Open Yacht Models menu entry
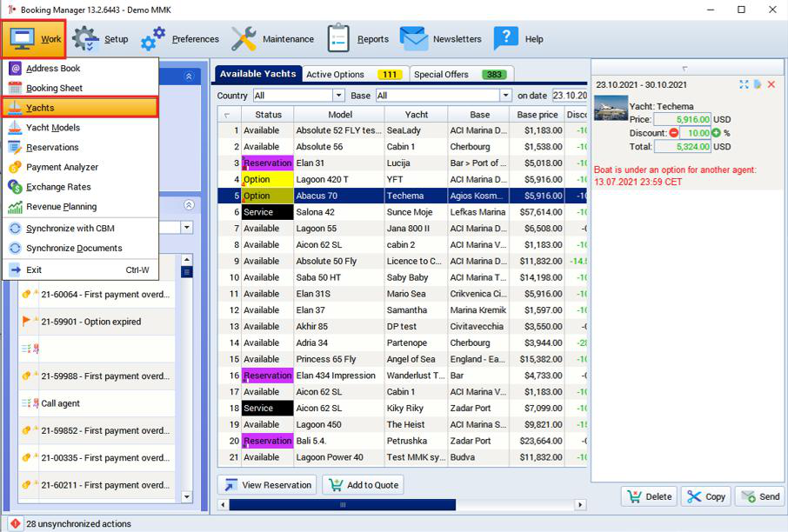Screen dimensions: 788x532 [80, 128]
